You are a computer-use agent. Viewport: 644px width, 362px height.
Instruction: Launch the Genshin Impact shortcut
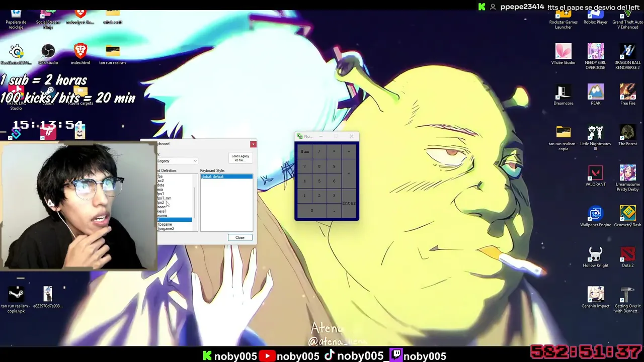pyautogui.click(x=595, y=297)
